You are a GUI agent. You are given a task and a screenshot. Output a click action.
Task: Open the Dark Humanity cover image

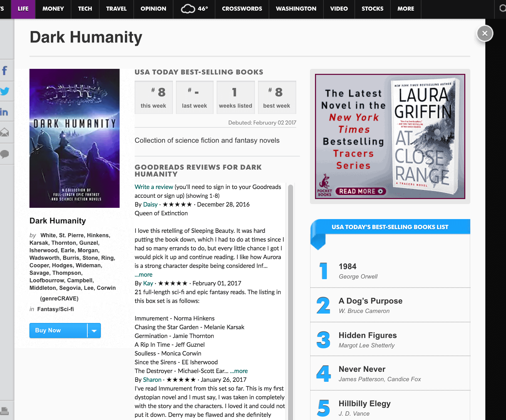(75, 138)
